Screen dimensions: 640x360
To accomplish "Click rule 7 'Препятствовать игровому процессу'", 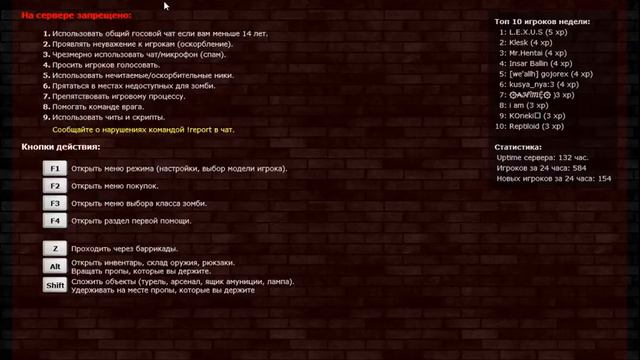I will tap(114, 97).
